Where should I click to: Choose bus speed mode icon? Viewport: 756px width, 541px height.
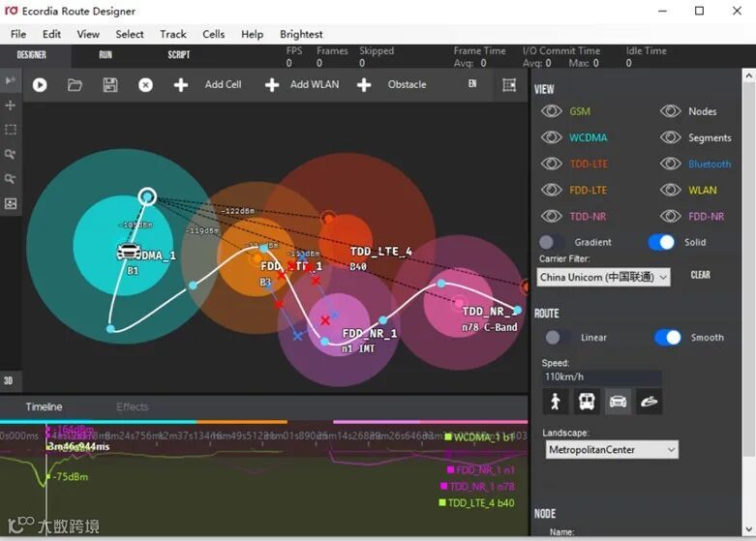pos(587,402)
